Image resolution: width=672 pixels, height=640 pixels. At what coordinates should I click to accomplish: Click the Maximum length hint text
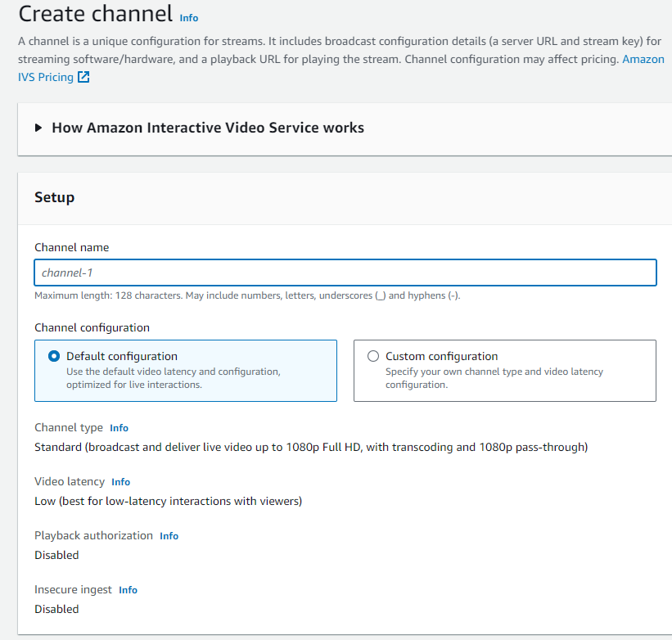247,295
